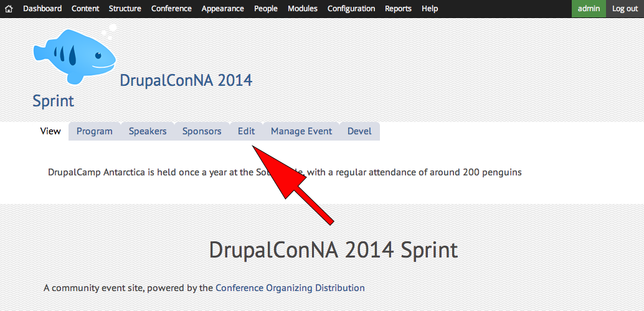
Task: Switch to the Devel tab
Action: coord(359,131)
